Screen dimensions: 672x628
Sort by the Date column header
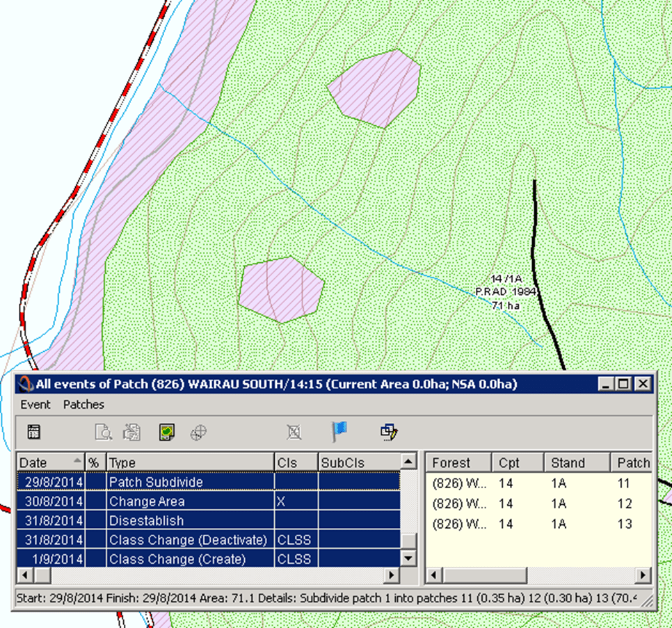pos(51,462)
